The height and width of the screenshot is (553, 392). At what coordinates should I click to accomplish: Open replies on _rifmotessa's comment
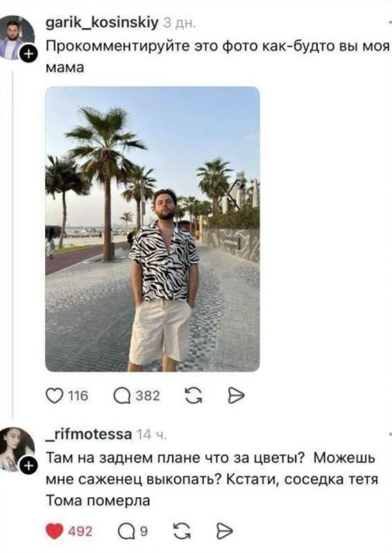coord(126,531)
